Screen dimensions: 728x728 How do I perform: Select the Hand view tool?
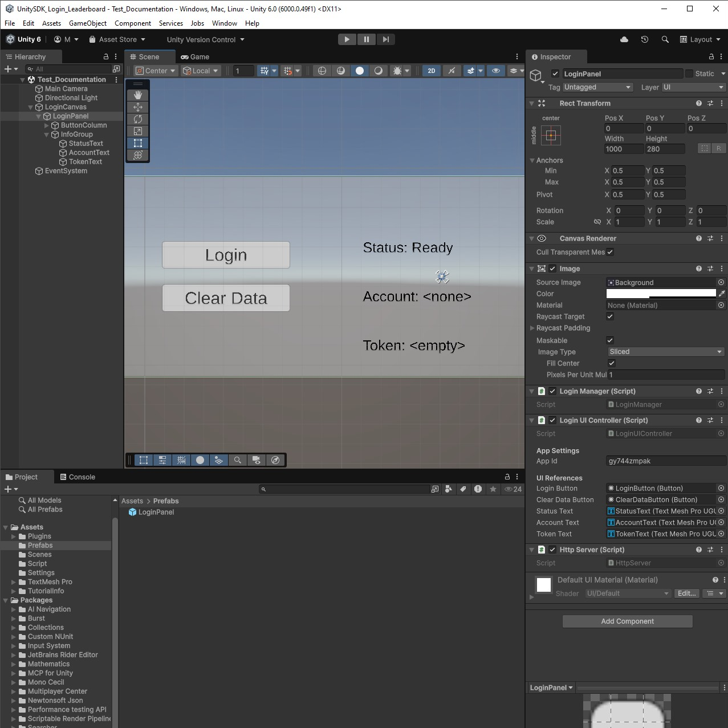(138, 95)
